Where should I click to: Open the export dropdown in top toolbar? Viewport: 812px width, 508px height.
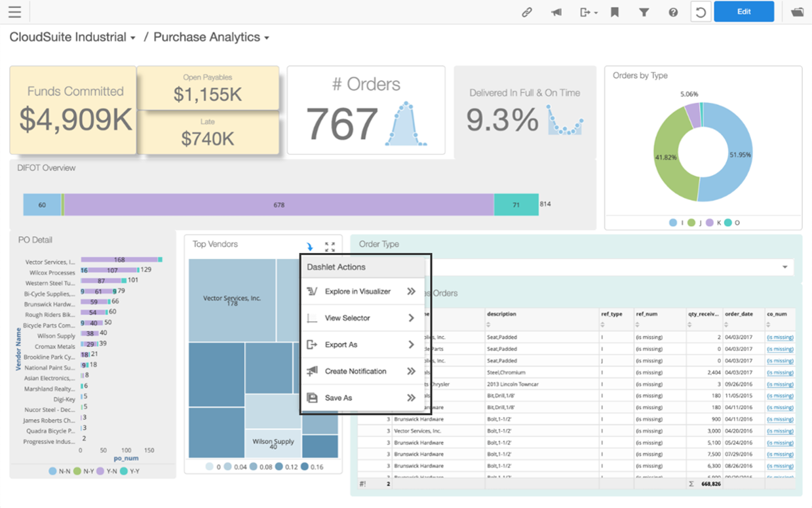coord(588,12)
